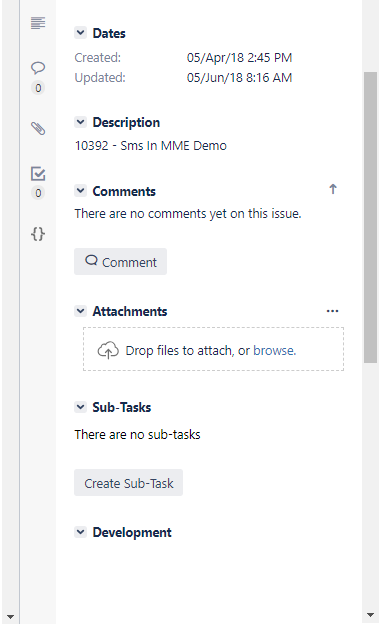Collapse the Description section
This screenshot has width=380, height=624.
[80, 122]
